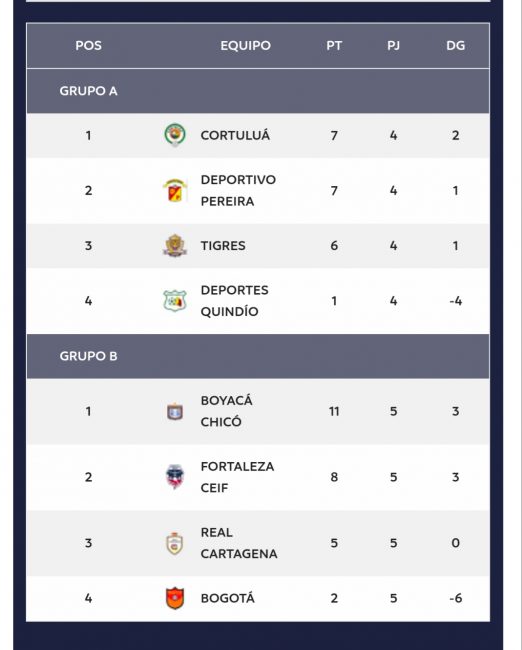Click the PJ column header
The height and width of the screenshot is (650, 522).
[x=393, y=46]
